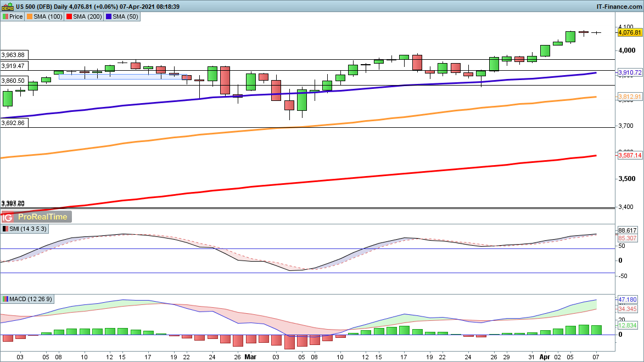Click the 47.180 MACD value label
The height and width of the screenshot is (362, 644).
628,300
